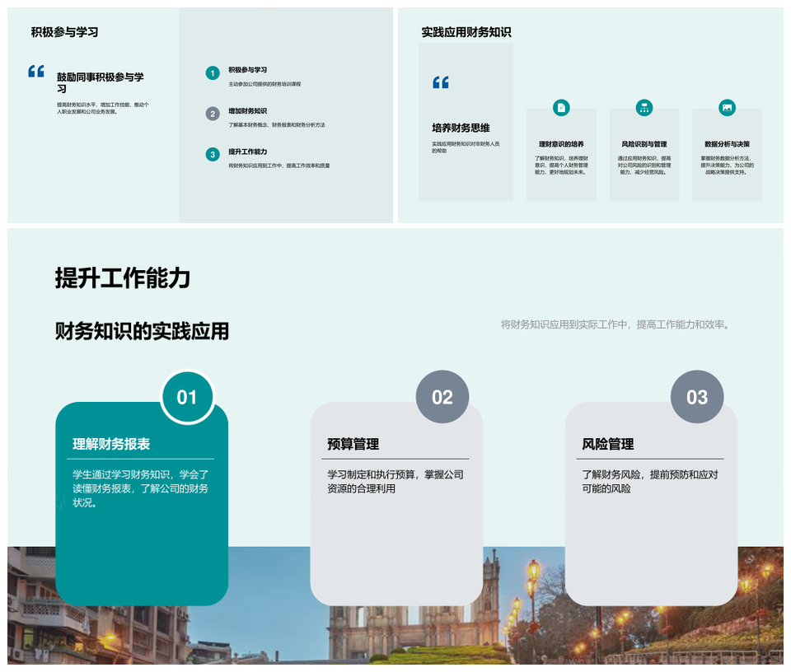This screenshot has height=672, width=791.
Task: Select the gray number 2 circle badge
Action: pyautogui.click(x=213, y=114)
